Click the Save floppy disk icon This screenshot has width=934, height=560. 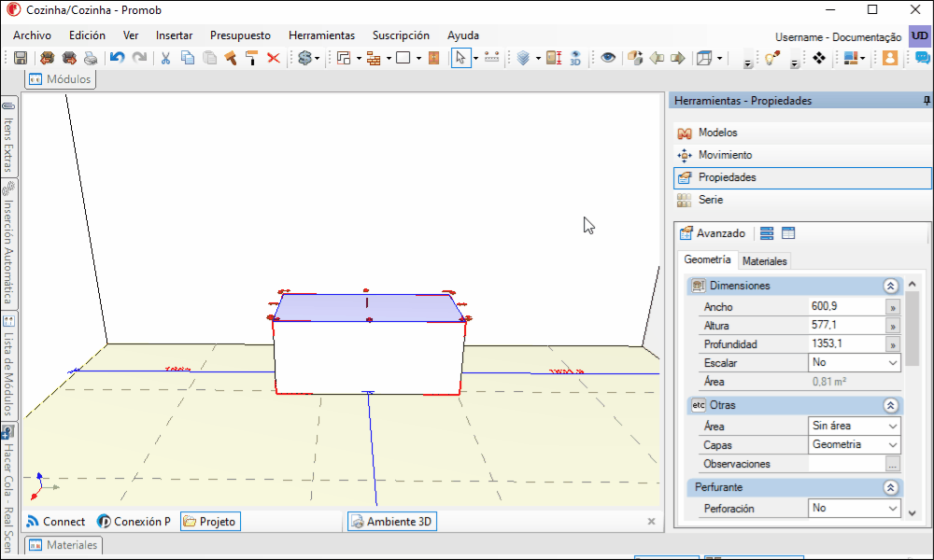tap(21, 58)
